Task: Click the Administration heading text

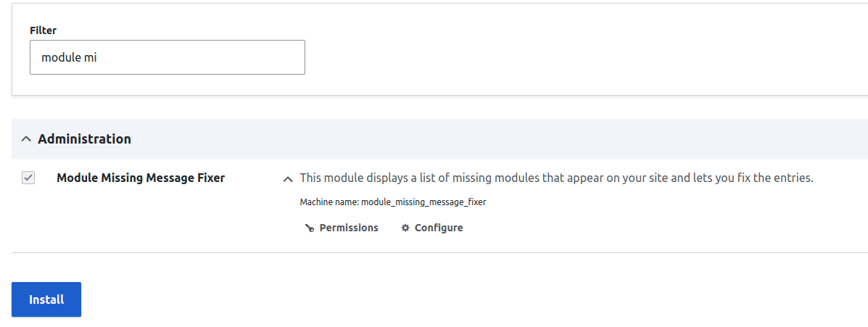Action: point(84,139)
